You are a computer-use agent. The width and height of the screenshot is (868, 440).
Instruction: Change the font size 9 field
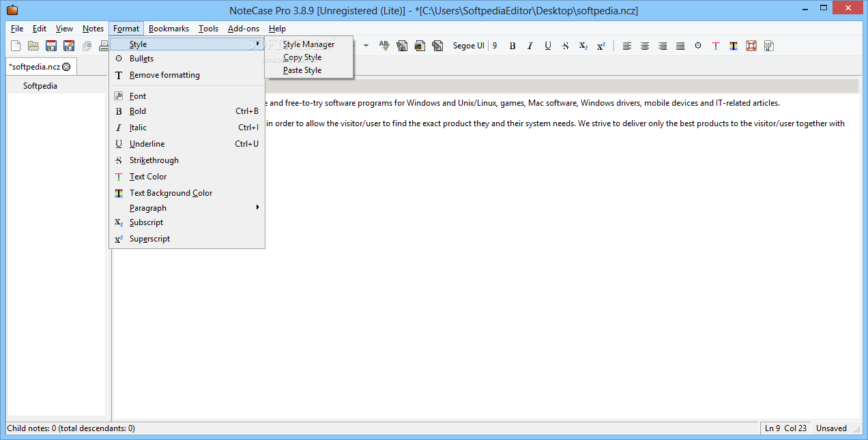[x=495, y=46]
